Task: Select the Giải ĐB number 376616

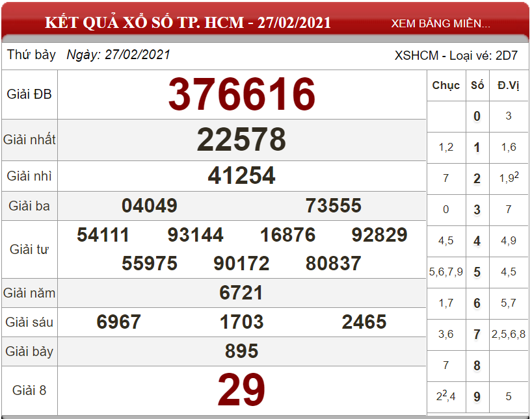Action: [242, 94]
